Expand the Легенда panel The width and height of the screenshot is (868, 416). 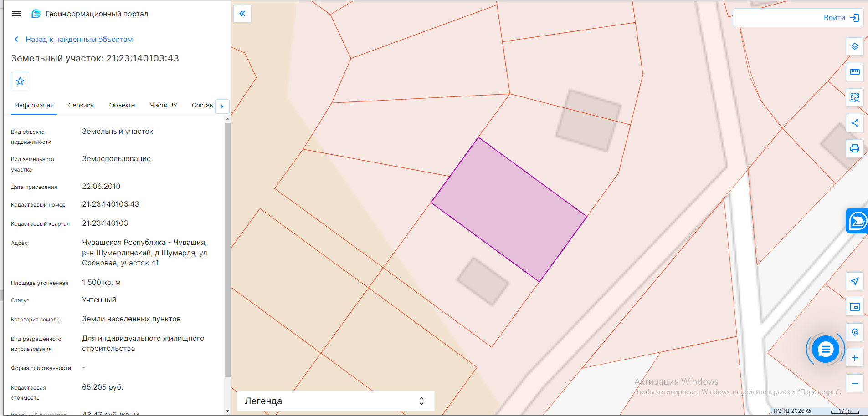click(x=335, y=401)
